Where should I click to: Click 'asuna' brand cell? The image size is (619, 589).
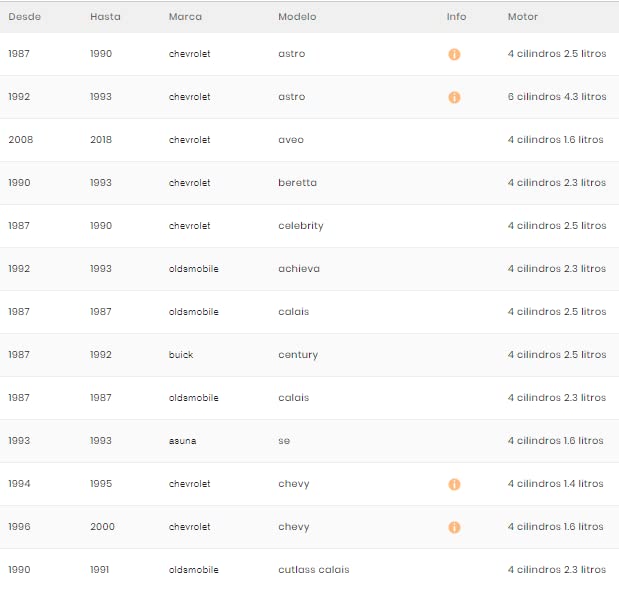tap(182, 441)
